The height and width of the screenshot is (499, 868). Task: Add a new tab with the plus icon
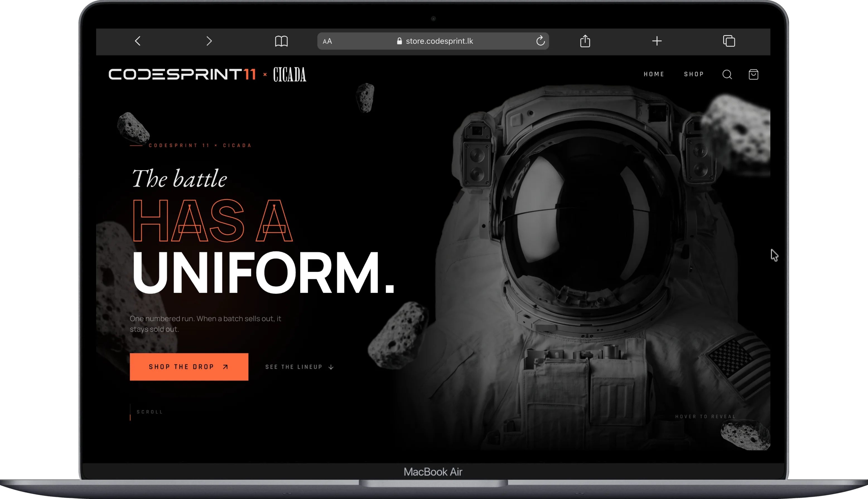657,41
